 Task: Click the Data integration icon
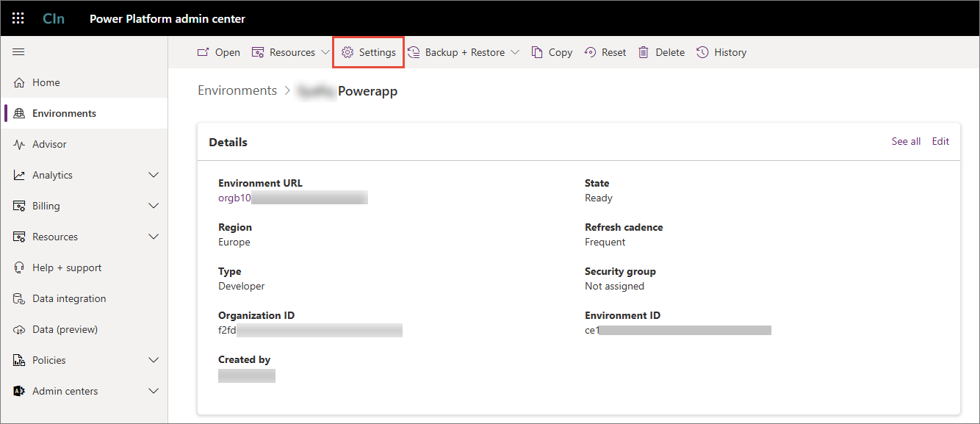(x=19, y=298)
